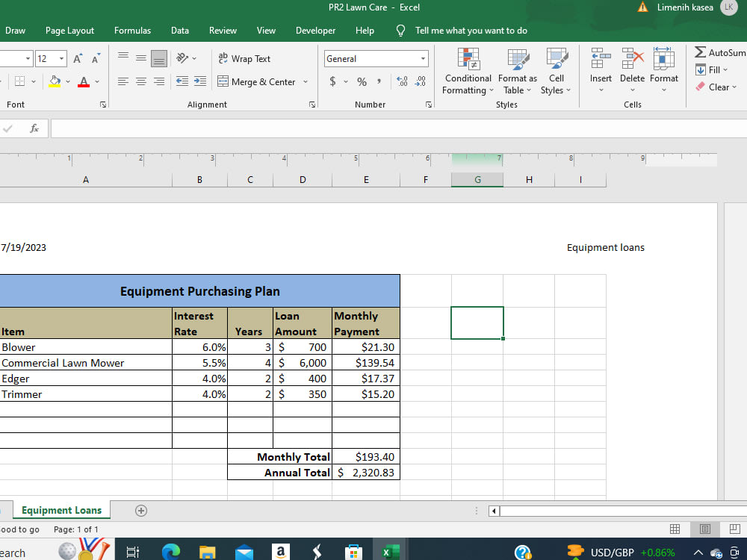Viewport: 747px width, 560px height.
Task: Decrease indent icon
Action: point(182,81)
